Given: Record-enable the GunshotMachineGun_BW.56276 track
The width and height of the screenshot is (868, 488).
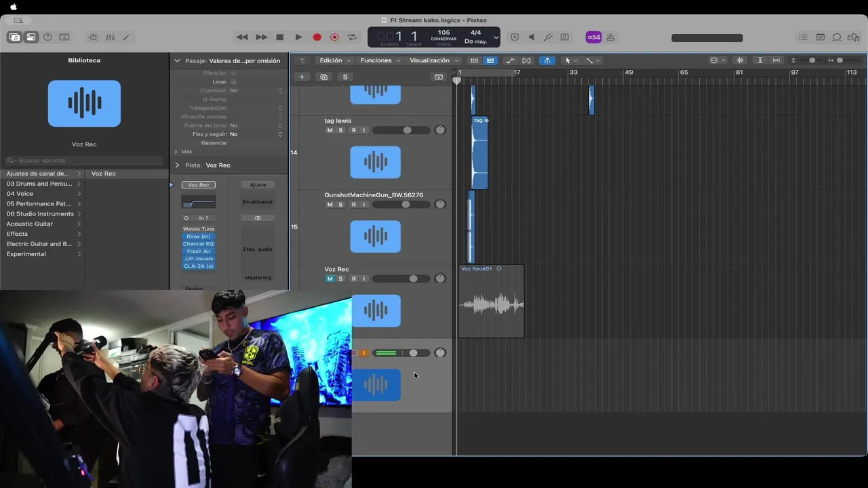Looking at the screenshot, I should [353, 205].
